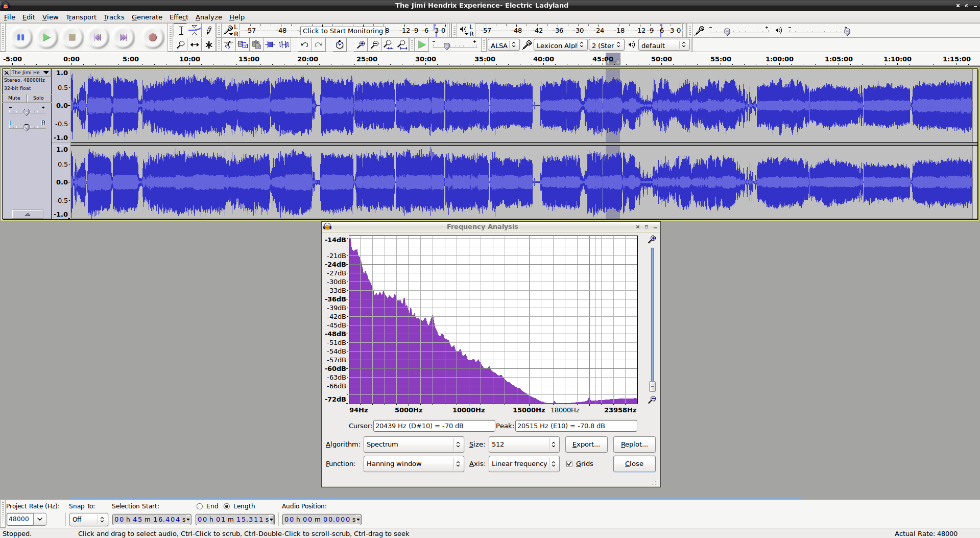Open the Lexicon Alpha recording device dropdown
Image resolution: width=980 pixels, height=538 pixels.
pyautogui.click(x=560, y=45)
